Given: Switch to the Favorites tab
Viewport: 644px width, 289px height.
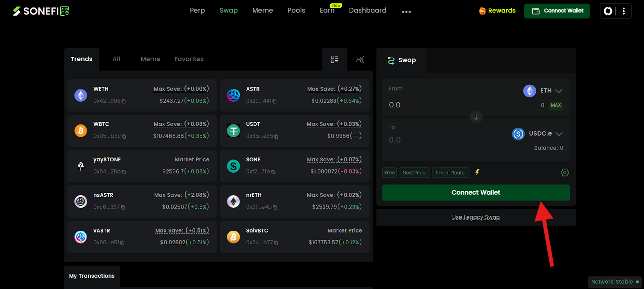Looking at the screenshot, I should point(189,59).
